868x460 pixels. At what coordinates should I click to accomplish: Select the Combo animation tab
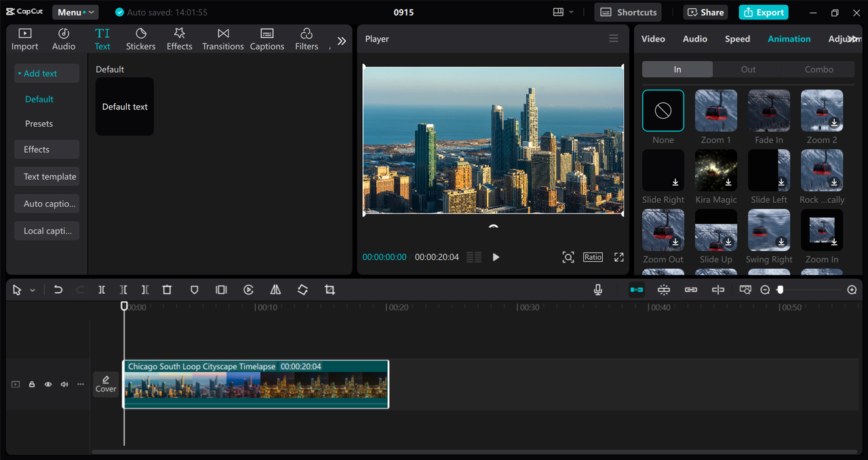(x=819, y=69)
